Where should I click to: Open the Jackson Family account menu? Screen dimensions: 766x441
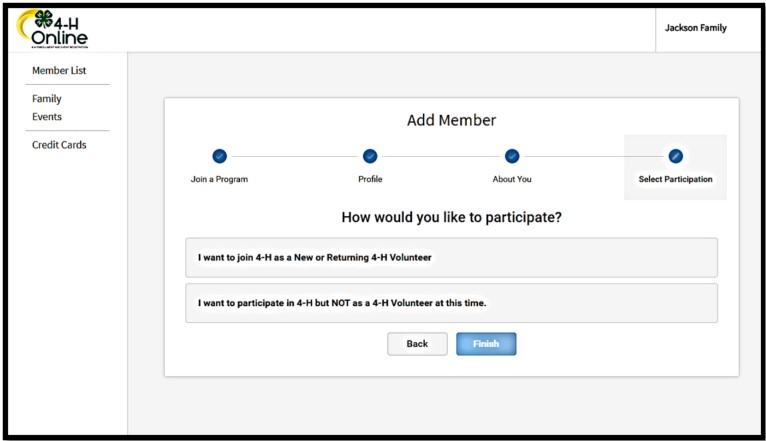click(x=696, y=28)
